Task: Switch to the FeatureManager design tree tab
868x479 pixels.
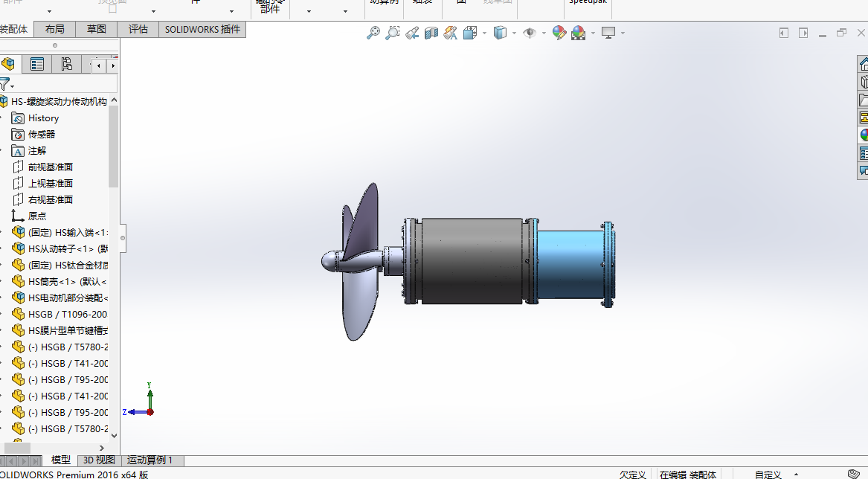Action: [x=9, y=64]
